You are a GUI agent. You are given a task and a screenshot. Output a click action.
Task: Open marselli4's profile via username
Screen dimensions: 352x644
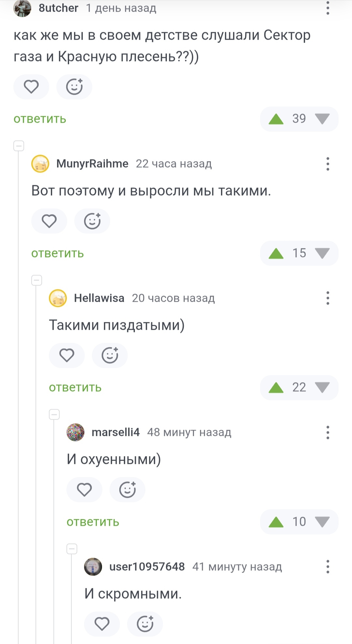(x=115, y=432)
